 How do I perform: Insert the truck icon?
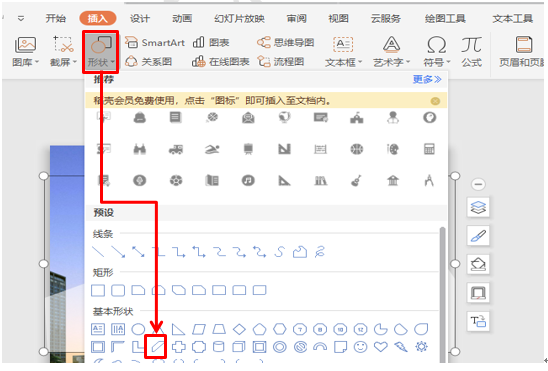[176, 149]
